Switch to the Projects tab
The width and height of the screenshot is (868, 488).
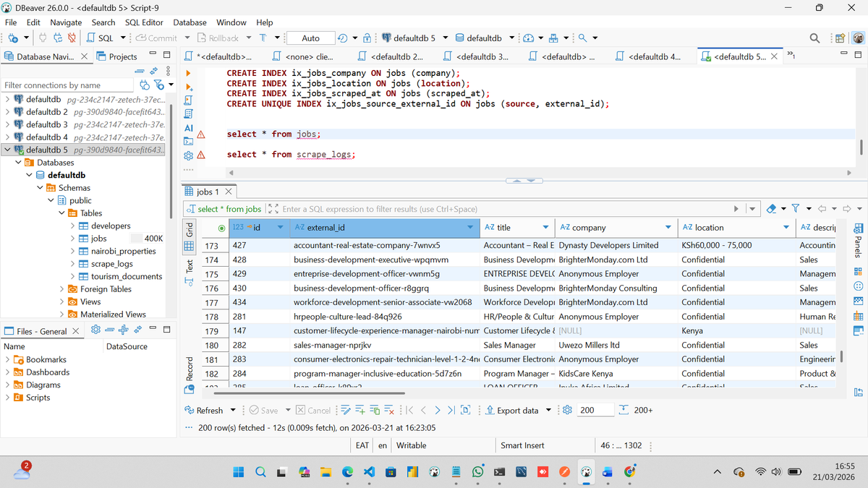pyautogui.click(x=117, y=56)
